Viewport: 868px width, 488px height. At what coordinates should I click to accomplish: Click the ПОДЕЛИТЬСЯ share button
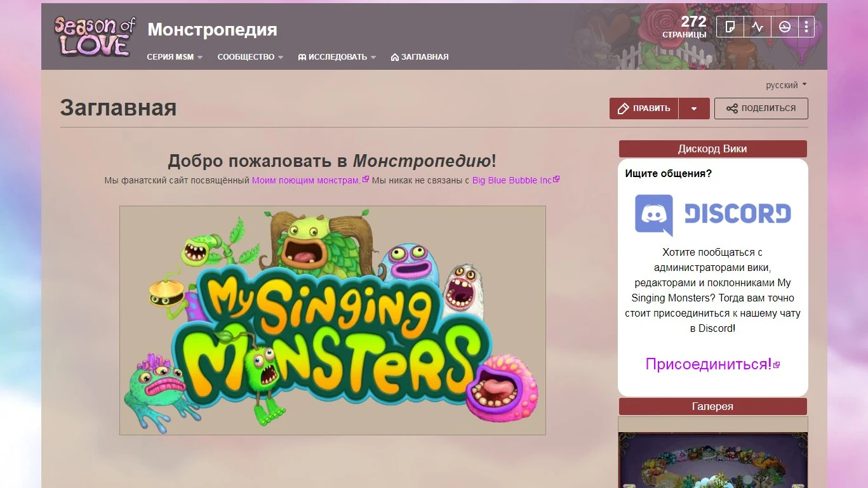point(761,109)
